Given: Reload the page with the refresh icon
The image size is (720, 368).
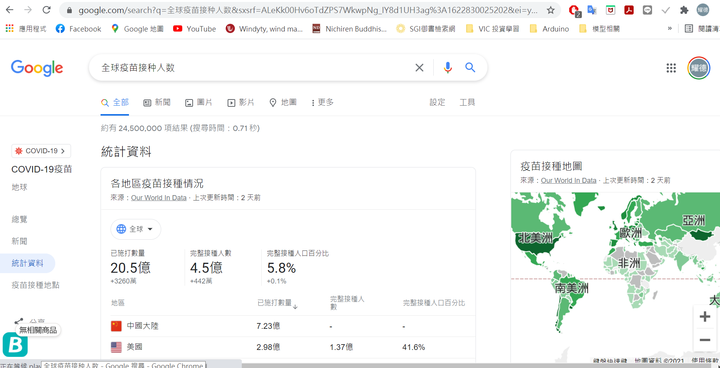Looking at the screenshot, I should point(46,10).
